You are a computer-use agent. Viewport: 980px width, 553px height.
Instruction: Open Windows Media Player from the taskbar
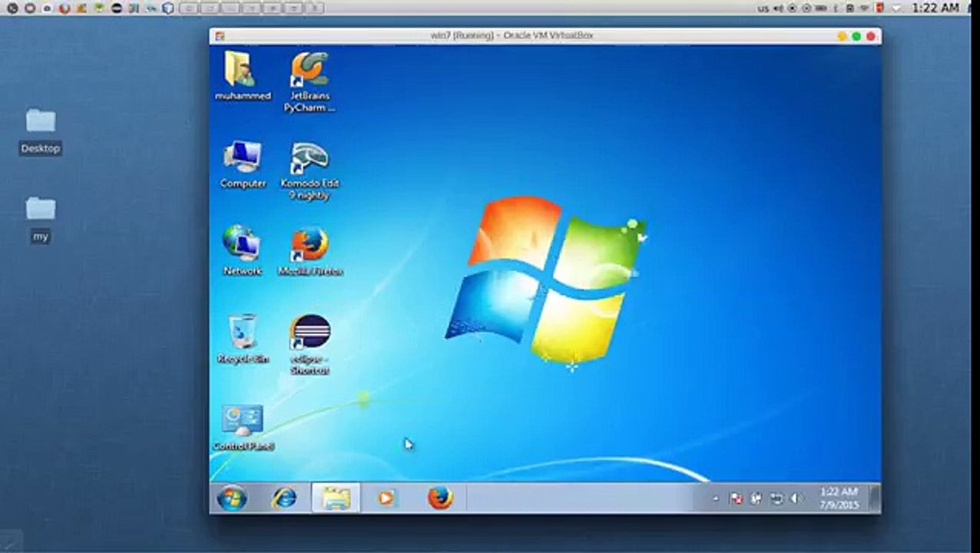coord(386,498)
